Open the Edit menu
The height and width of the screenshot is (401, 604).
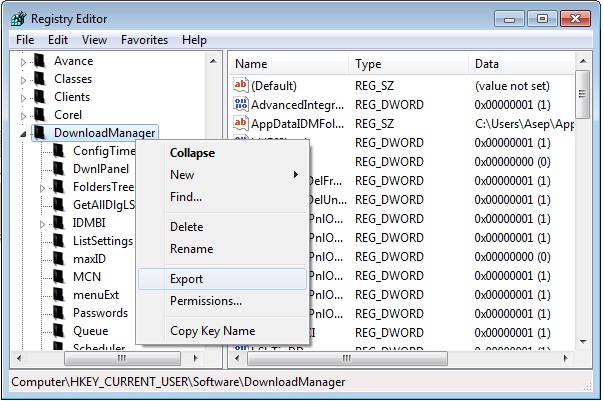[58, 40]
